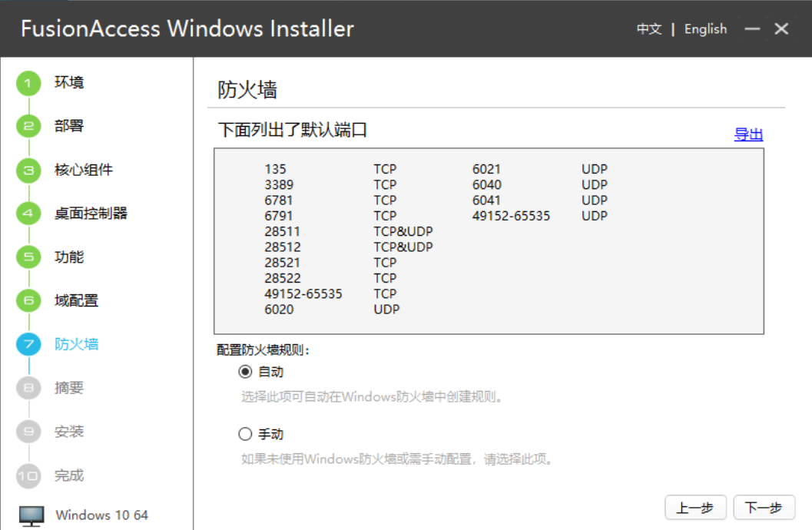This screenshot has width=812, height=530.
Task: Click port 28512 in the list
Action: pyautogui.click(x=282, y=247)
